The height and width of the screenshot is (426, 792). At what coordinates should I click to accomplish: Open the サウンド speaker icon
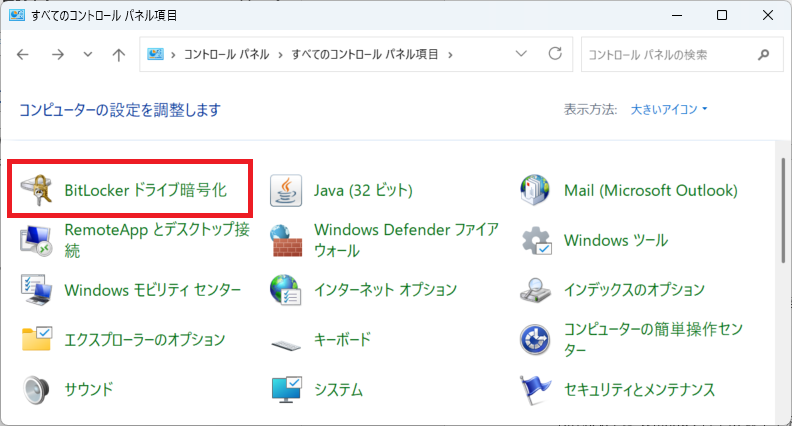36,390
